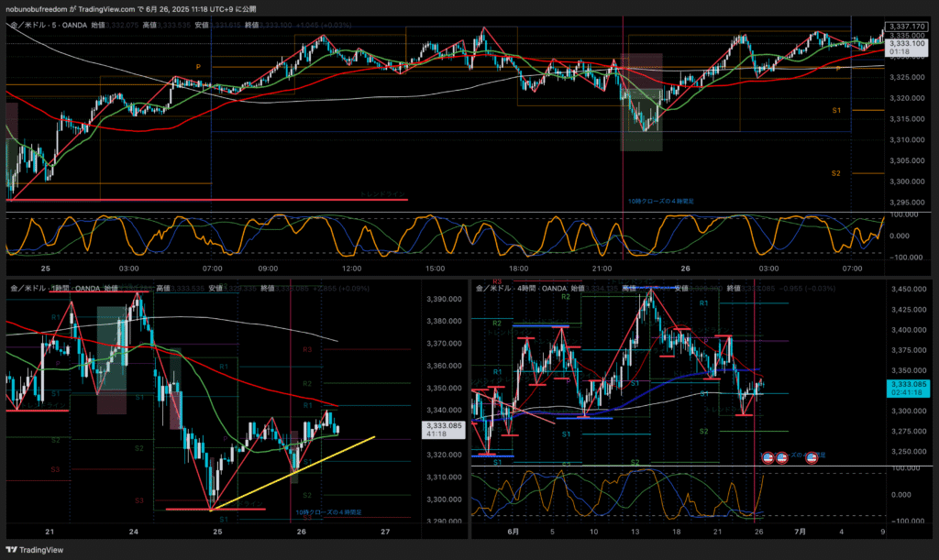939x560 pixels.
Task: Click 10時クローズの4時間足 label on 1-hour chart
Action: [328, 512]
